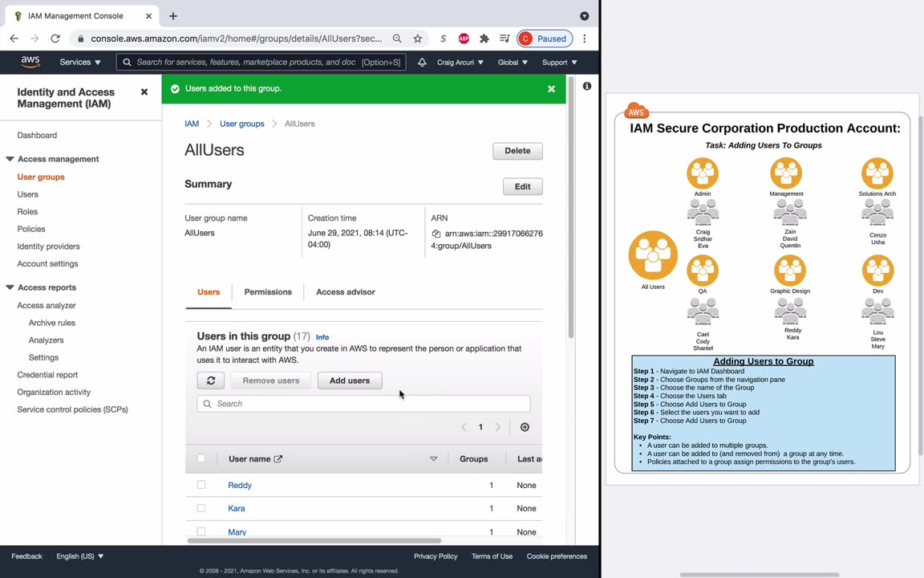Open a new browser tab
The height and width of the screenshot is (578, 924).
coord(172,16)
